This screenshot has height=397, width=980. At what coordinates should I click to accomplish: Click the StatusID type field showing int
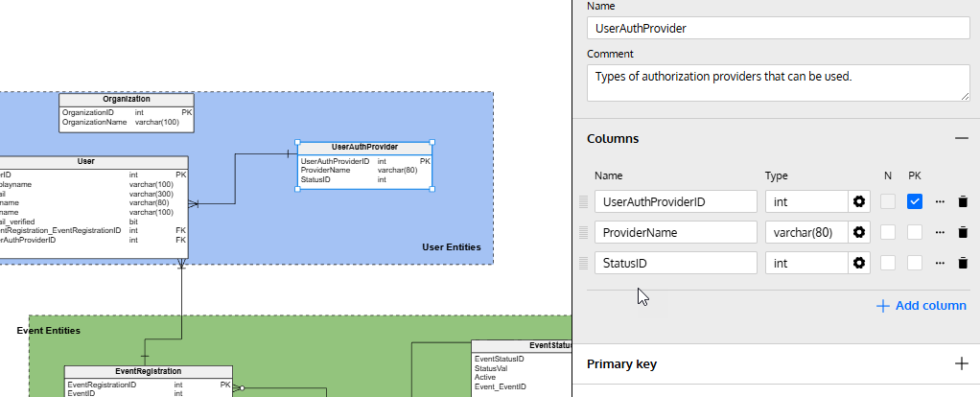click(x=805, y=263)
